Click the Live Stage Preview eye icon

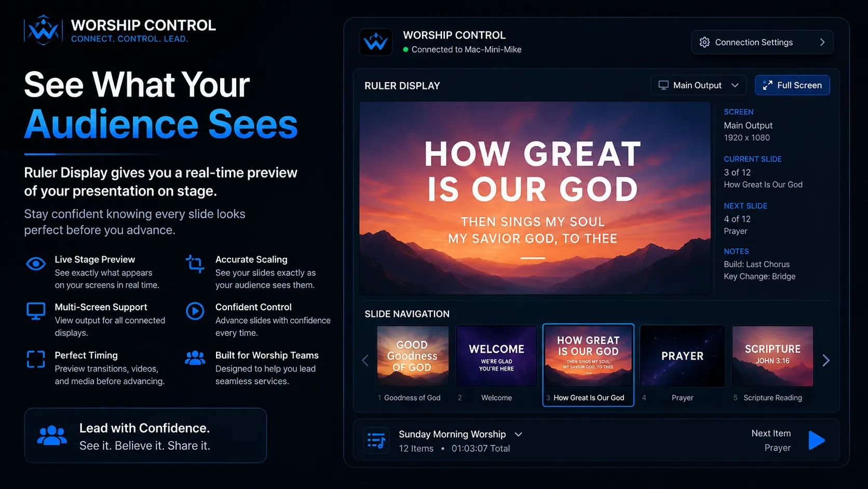point(36,264)
